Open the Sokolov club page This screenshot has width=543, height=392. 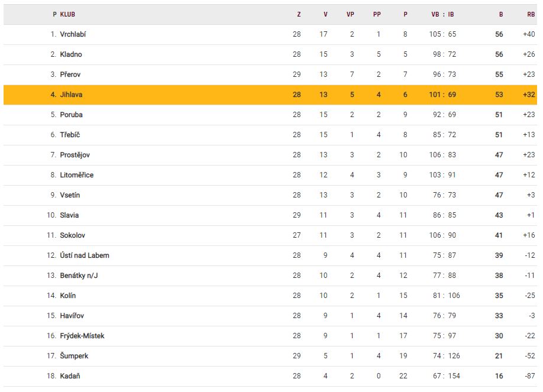72,235
